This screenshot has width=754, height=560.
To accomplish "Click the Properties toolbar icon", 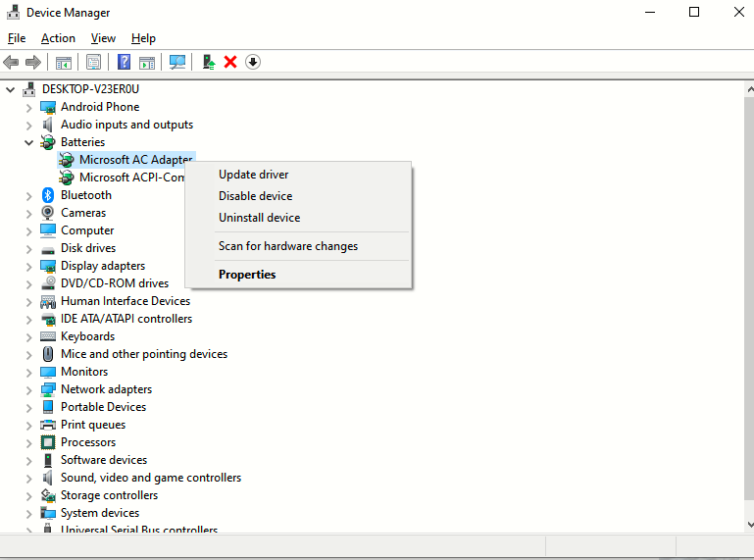I will coord(93,62).
